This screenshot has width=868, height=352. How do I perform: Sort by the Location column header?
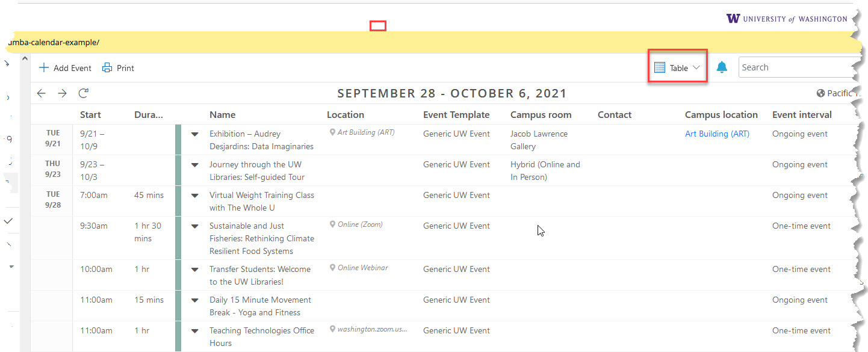[x=346, y=114]
